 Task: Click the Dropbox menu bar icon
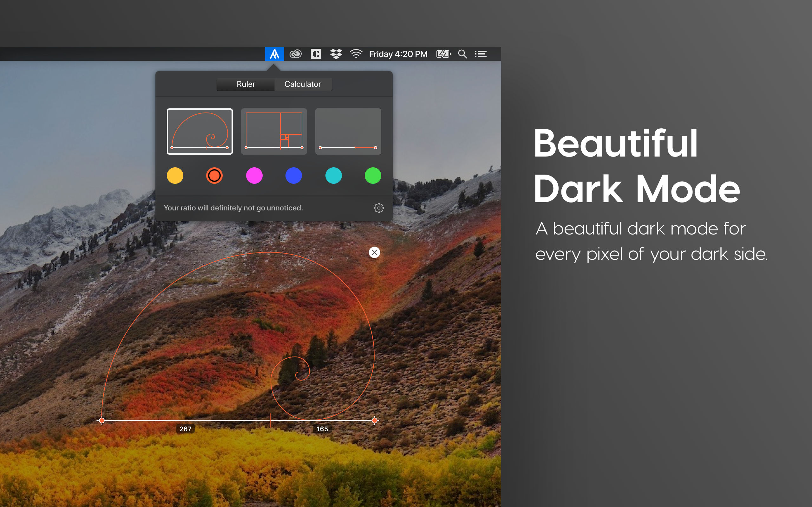(x=336, y=54)
